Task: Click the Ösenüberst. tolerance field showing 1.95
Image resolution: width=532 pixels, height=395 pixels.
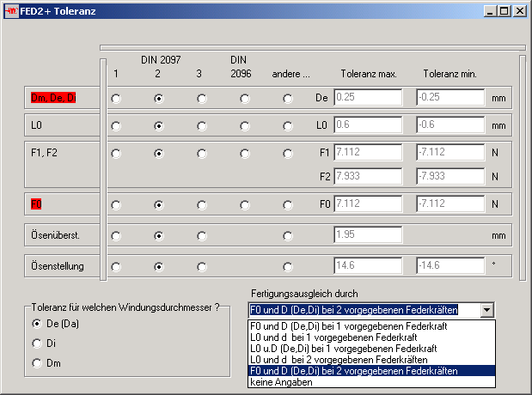Action: point(368,235)
